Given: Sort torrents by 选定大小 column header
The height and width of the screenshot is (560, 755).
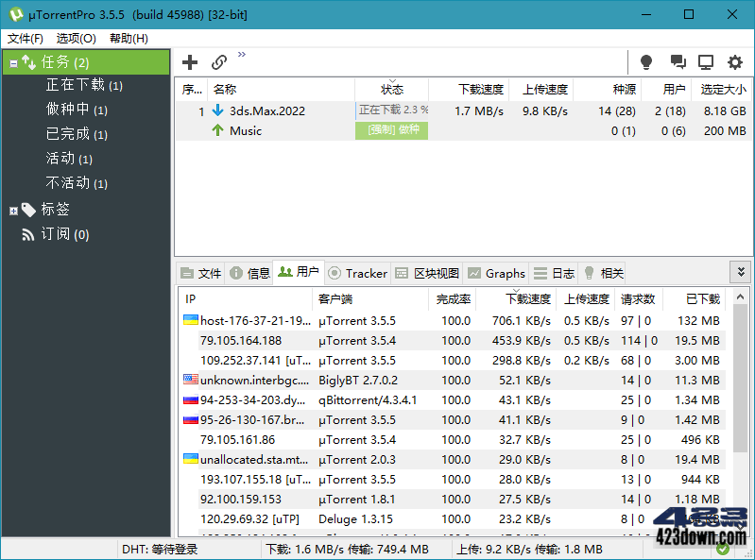Looking at the screenshot, I should 721,90.
